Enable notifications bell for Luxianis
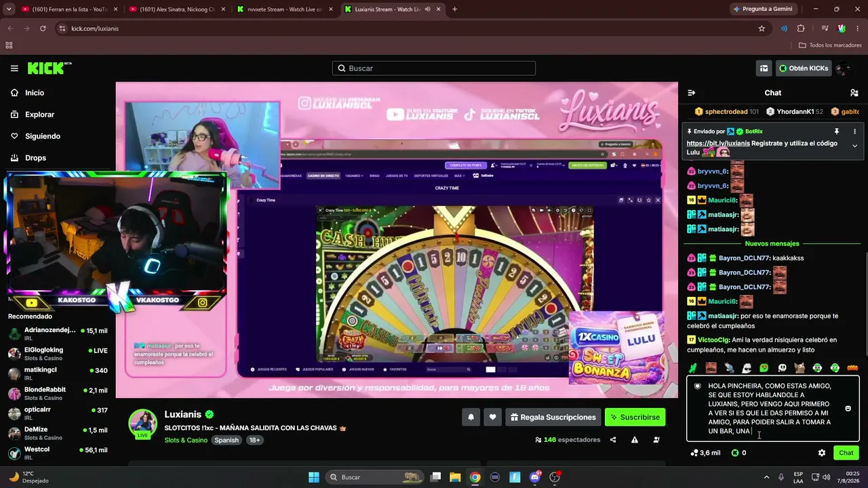This screenshot has width=868, height=488. 471,418
